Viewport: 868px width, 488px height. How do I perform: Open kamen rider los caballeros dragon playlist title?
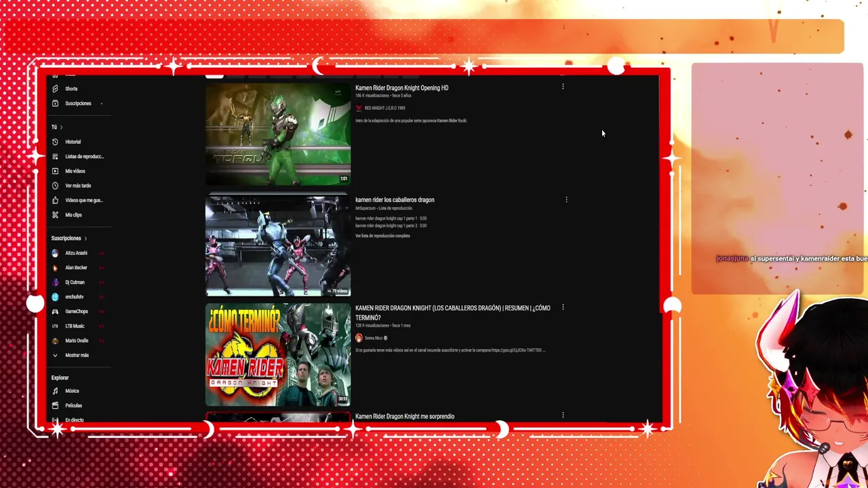(395, 200)
